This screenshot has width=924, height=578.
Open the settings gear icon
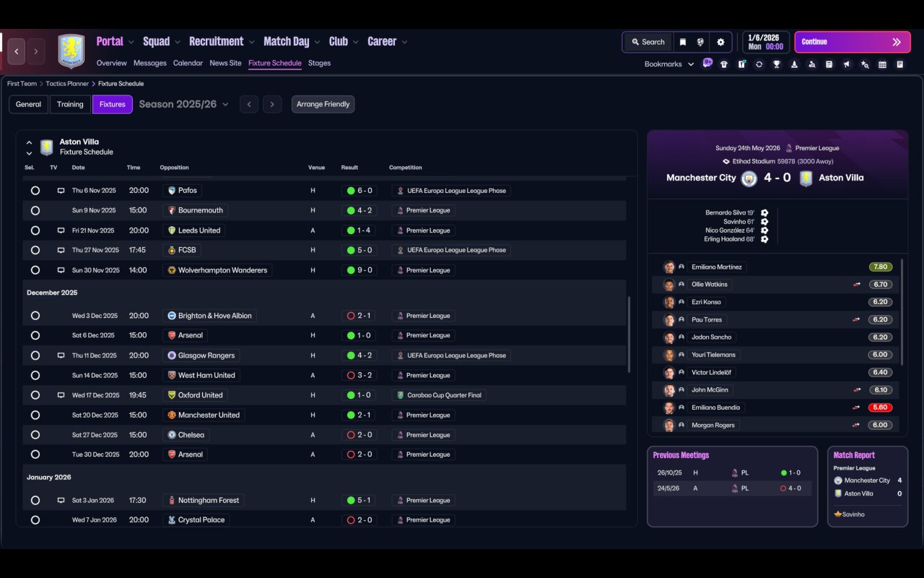coord(720,42)
